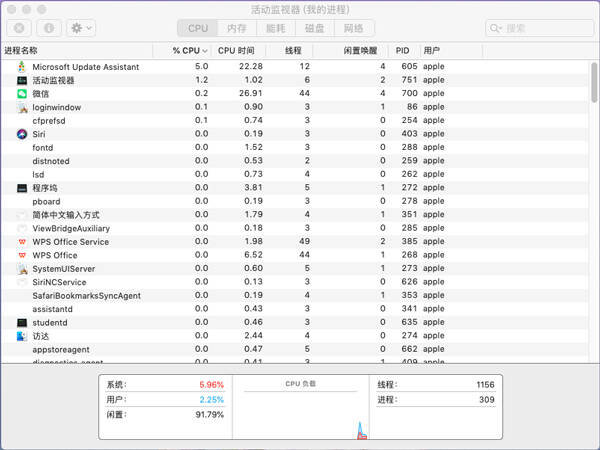The height and width of the screenshot is (450, 600).
Task: Sort by % CPU column header
Action: tap(182, 51)
